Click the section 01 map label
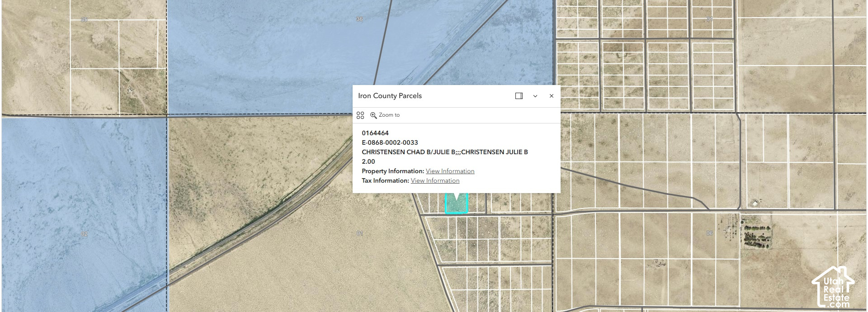The height and width of the screenshot is (312, 868). [x=360, y=233]
